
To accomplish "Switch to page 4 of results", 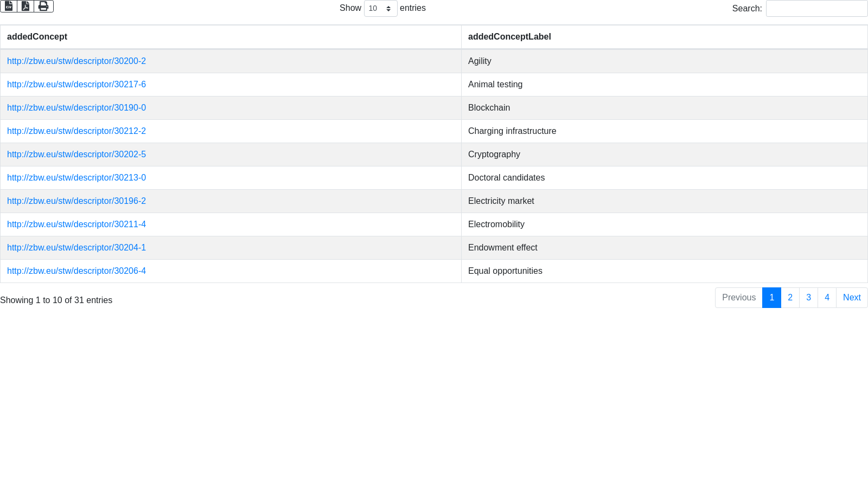I will click(x=827, y=298).
